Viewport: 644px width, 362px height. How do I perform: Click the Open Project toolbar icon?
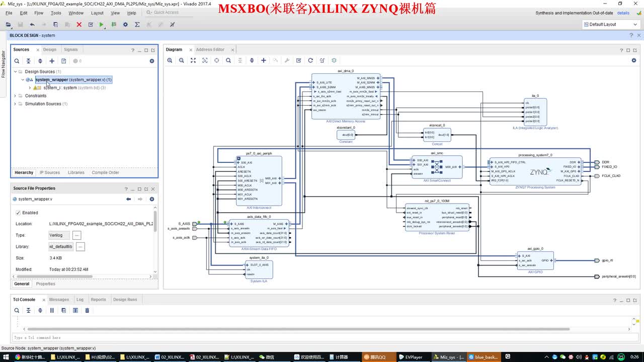(x=8, y=24)
